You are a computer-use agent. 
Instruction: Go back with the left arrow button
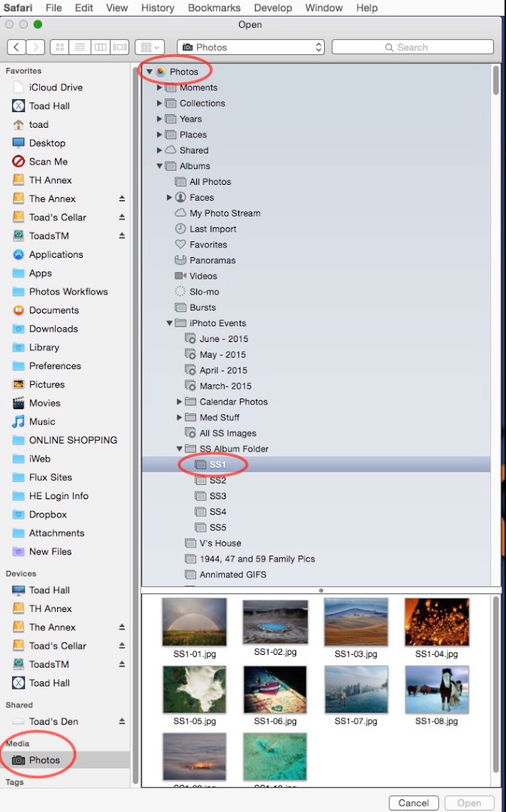[x=17, y=47]
